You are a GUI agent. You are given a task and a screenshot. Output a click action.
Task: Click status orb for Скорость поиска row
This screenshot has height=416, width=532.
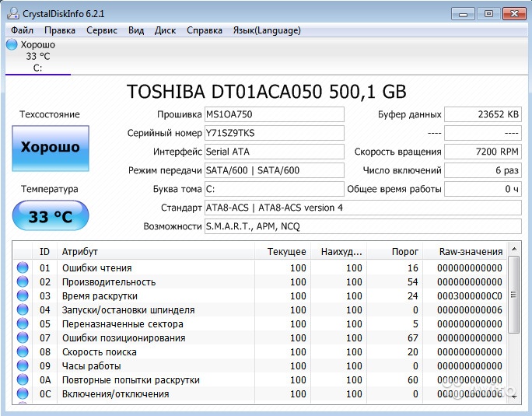(x=23, y=351)
